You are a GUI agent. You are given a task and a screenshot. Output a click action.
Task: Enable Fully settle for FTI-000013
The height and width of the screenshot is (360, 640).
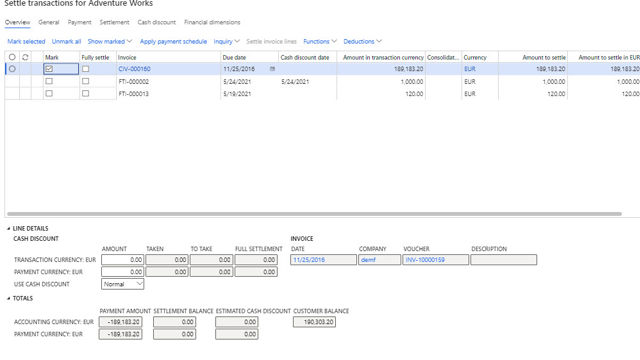(85, 93)
